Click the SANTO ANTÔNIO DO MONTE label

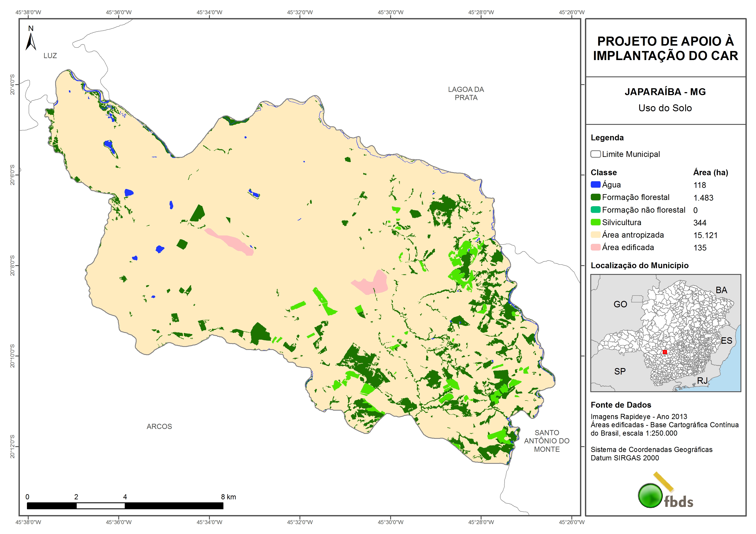click(547, 441)
